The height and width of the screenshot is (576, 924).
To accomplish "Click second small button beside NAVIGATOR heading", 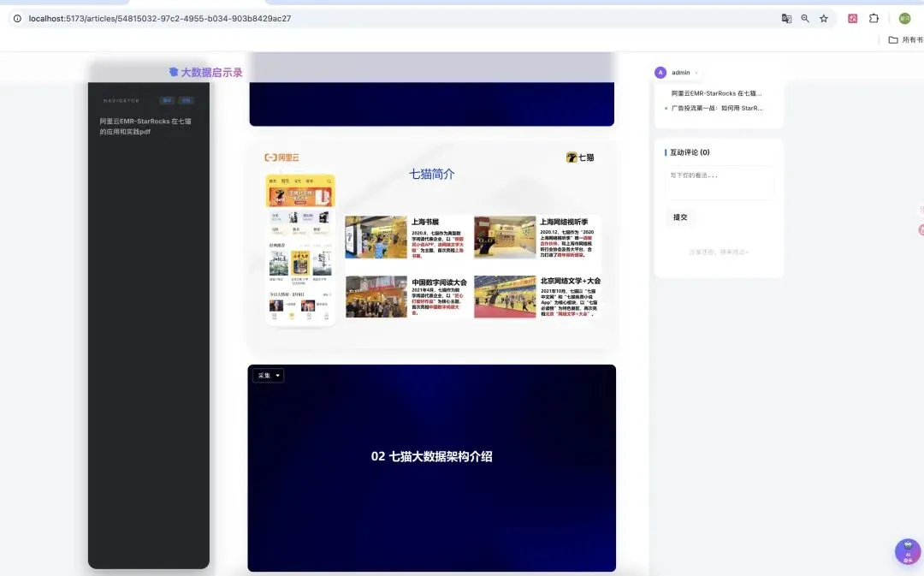I will point(187,101).
